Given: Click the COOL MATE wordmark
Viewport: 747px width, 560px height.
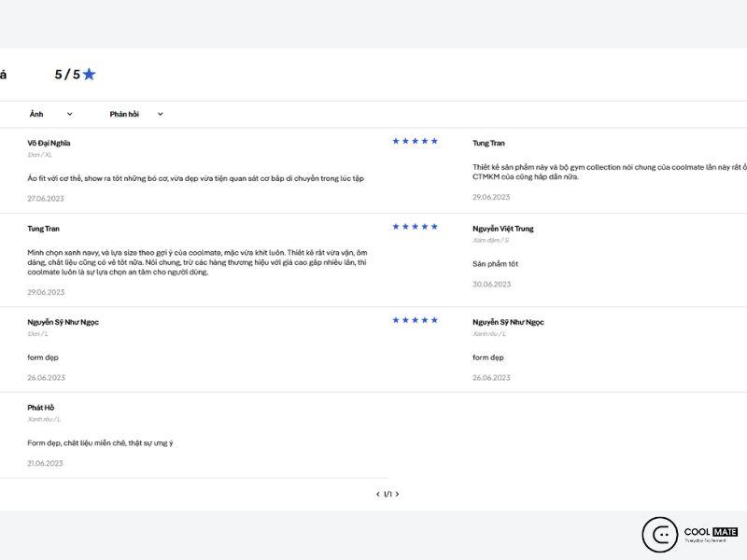Looking at the screenshot, I should point(711,532).
